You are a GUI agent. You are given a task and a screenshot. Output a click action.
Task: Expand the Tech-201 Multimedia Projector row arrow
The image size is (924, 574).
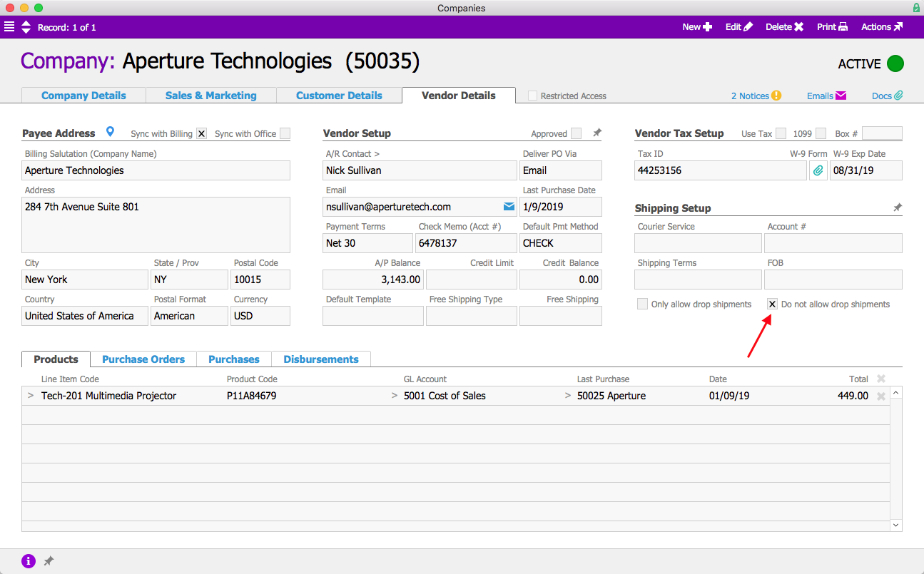(31, 396)
